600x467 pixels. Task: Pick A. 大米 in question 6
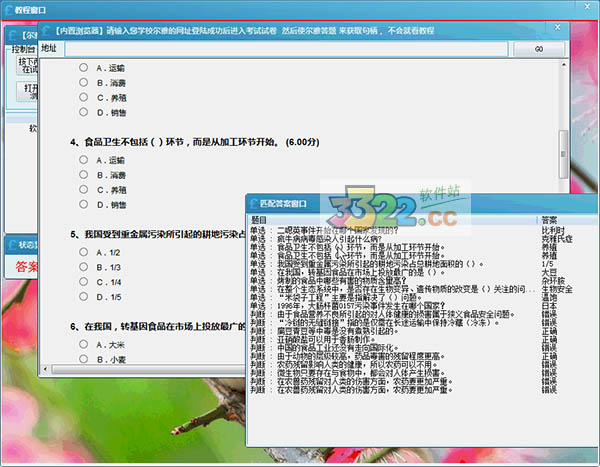(x=83, y=344)
